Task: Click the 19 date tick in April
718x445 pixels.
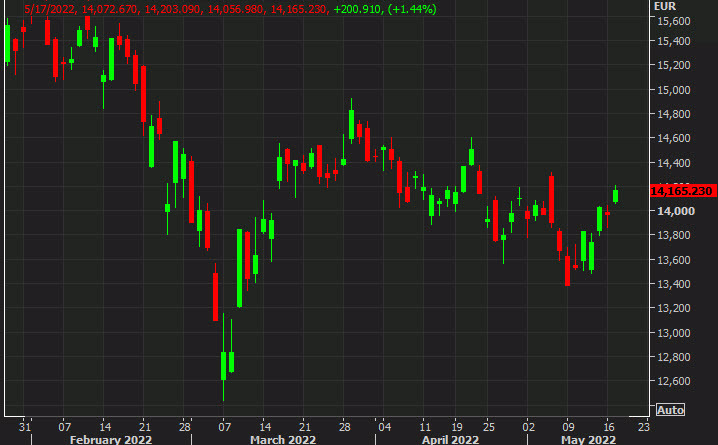Action: [x=457, y=427]
